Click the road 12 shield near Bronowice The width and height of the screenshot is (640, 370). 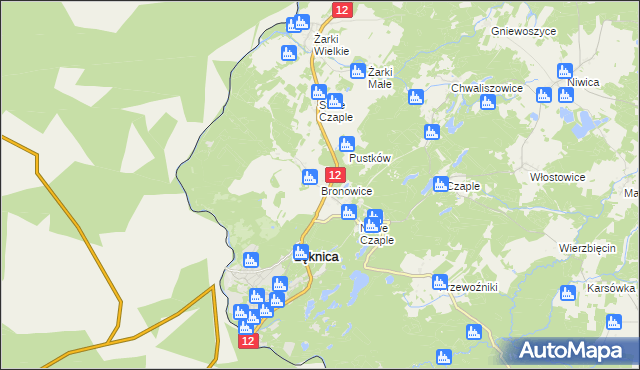click(x=336, y=175)
